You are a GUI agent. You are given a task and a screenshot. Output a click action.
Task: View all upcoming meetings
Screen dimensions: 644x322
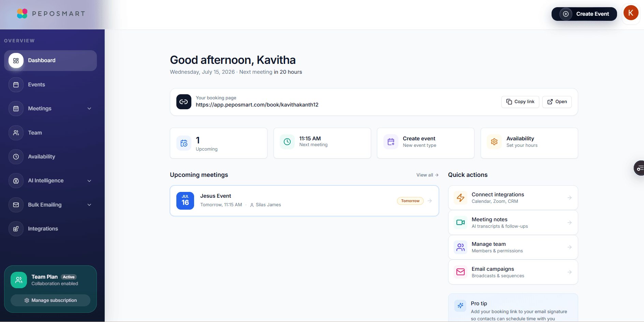point(427,175)
